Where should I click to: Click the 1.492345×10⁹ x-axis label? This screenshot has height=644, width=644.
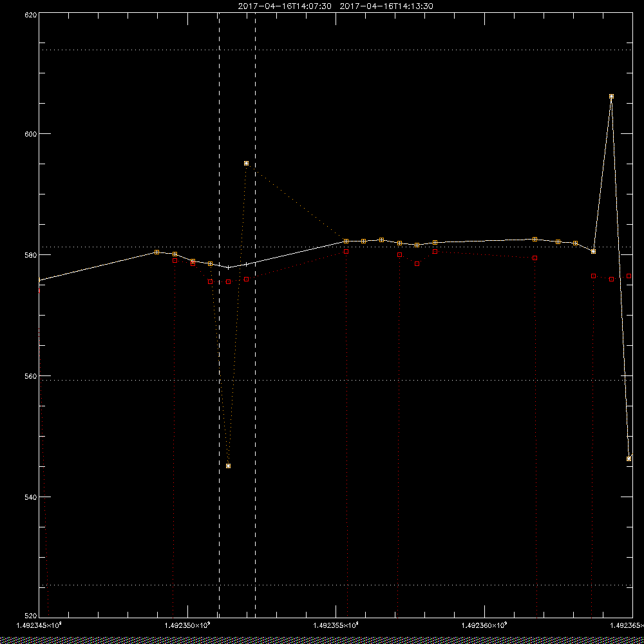39,625
